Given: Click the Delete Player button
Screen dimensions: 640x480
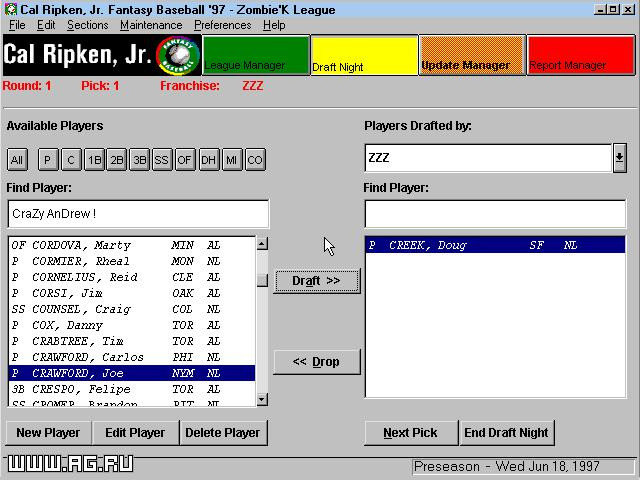Looking at the screenshot, I should point(223,433).
